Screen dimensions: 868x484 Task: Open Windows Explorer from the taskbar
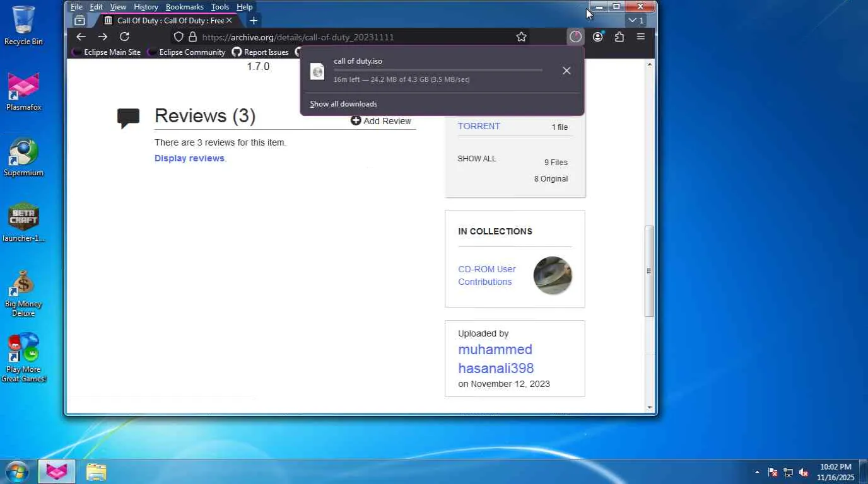pyautogui.click(x=96, y=471)
